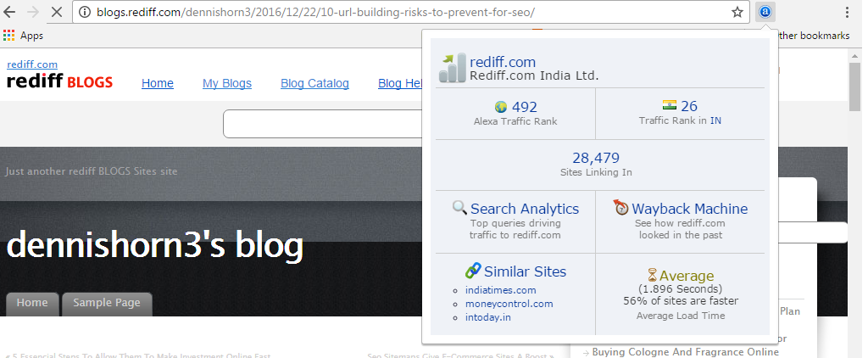Click the Alexa extension icon in toolbar
868x358 pixels.
click(x=765, y=12)
